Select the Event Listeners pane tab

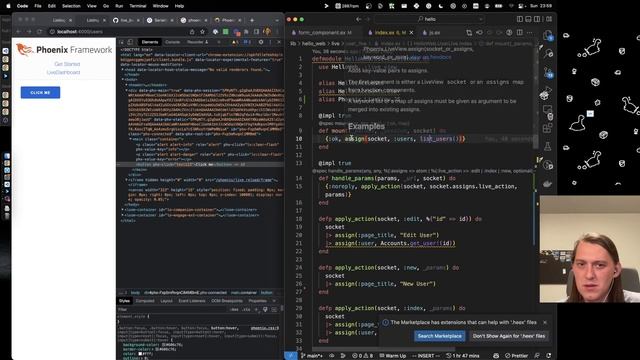(192, 301)
